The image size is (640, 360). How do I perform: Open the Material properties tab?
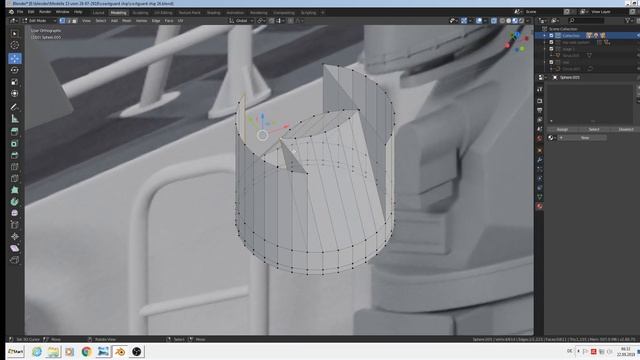click(540, 206)
